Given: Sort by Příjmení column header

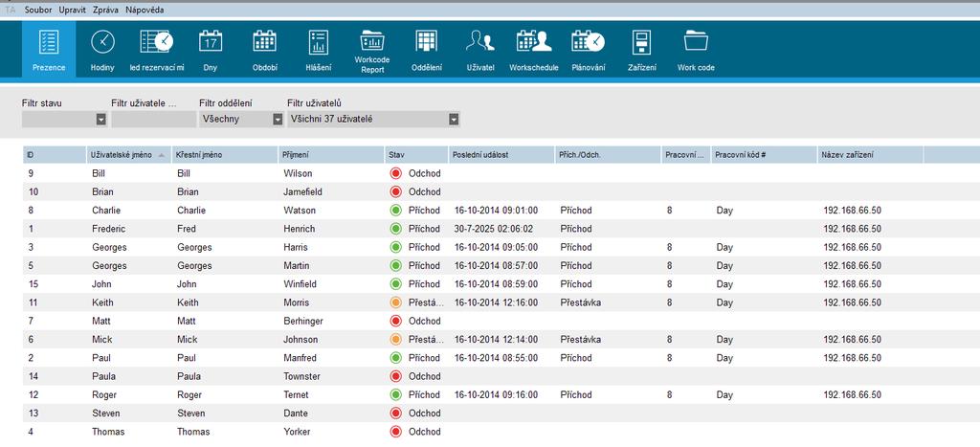Looking at the screenshot, I should pyautogui.click(x=331, y=154).
